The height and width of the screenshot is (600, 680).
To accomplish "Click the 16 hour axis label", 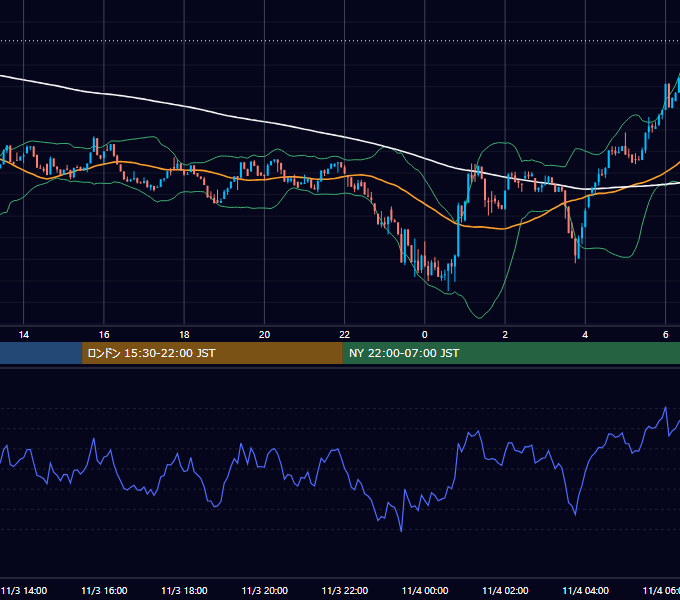I will [104, 335].
